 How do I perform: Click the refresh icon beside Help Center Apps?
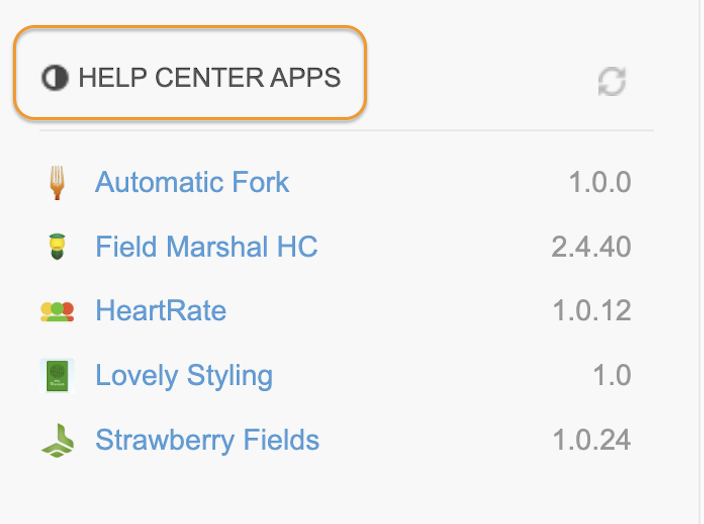[x=612, y=81]
